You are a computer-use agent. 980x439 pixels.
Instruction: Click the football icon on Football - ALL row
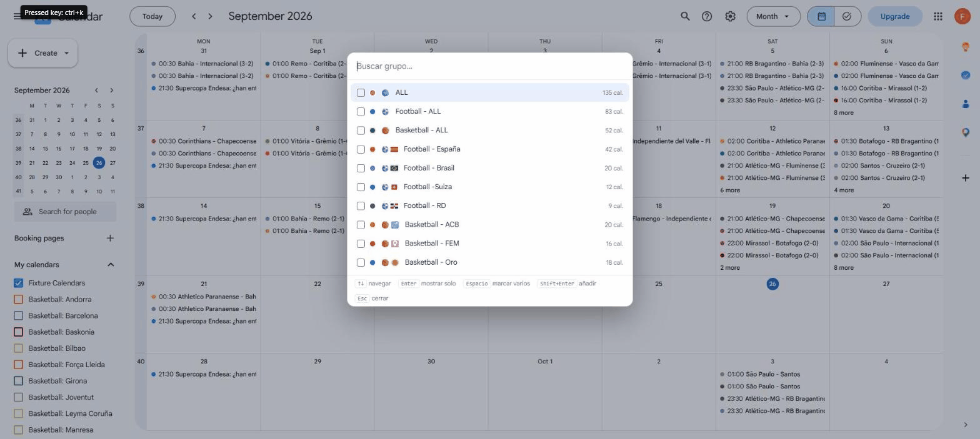coord(385,112)
